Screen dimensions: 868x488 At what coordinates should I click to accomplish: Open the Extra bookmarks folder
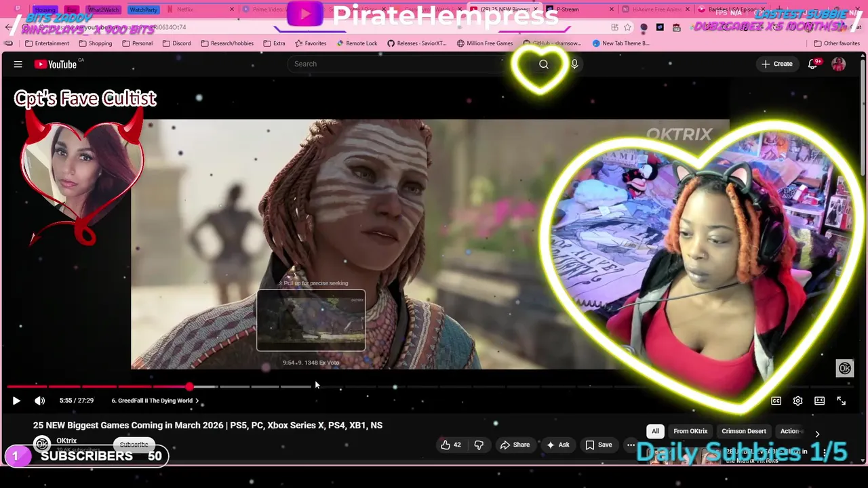(273, 43)
